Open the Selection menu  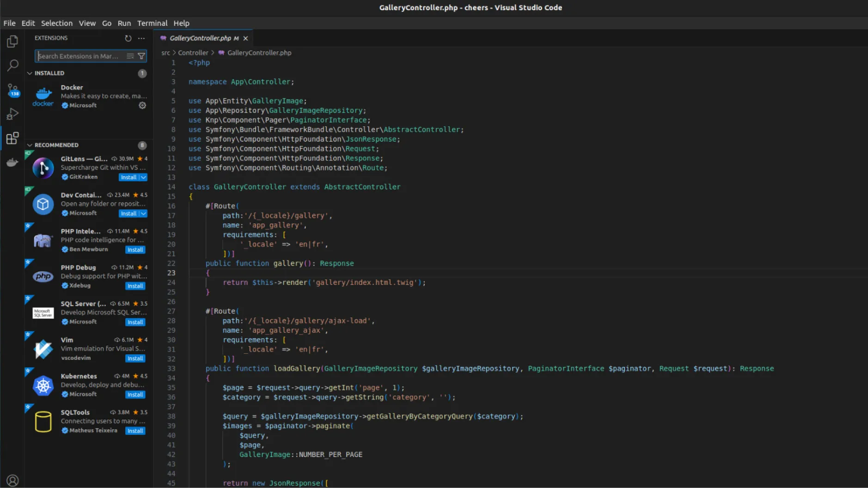[56, 23]
